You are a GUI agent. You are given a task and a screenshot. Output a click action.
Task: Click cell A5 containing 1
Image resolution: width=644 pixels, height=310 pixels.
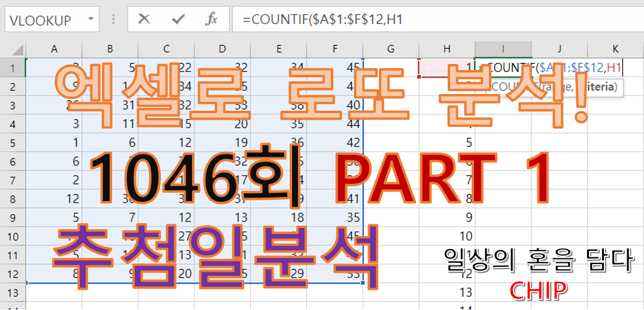pos(54,142)
